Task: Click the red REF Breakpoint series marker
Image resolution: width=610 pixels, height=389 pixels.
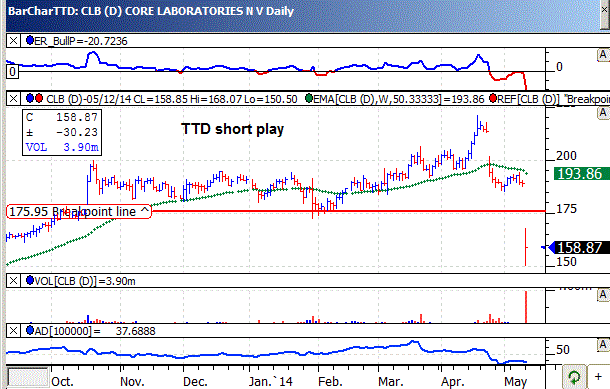Action: coord(493,98)
